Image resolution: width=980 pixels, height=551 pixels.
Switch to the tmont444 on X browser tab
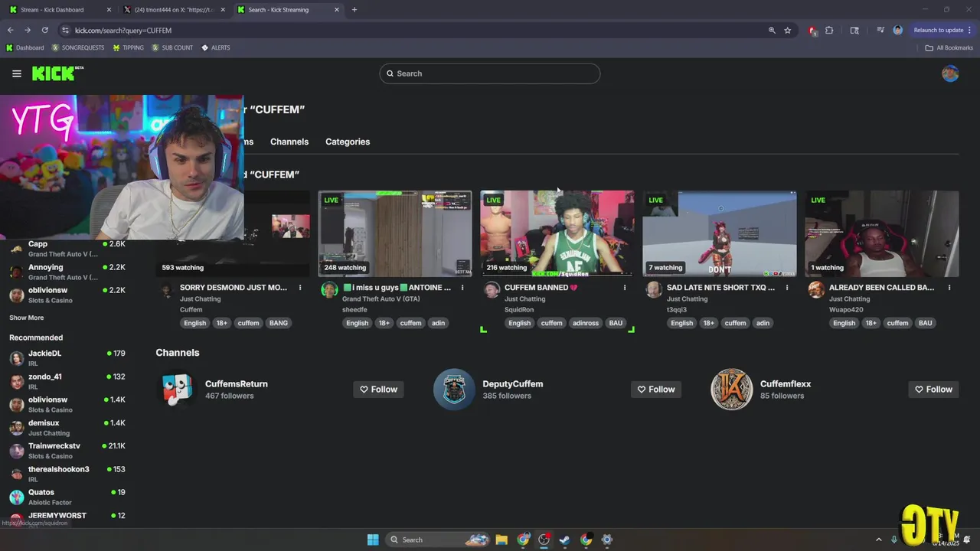pos(173,10)
